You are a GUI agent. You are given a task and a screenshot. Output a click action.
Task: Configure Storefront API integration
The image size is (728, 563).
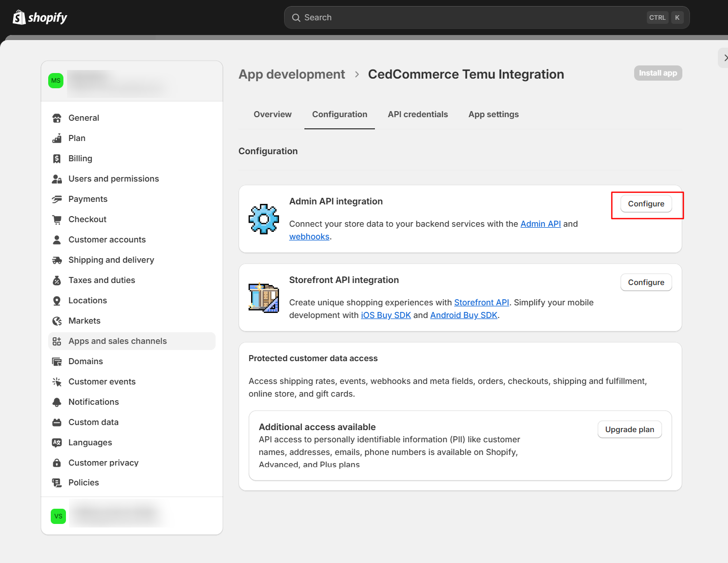[x=646, y=283]
